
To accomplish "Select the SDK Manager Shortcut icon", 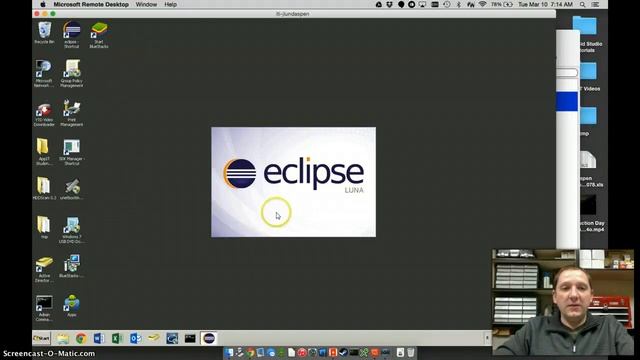I will (71, 152).
